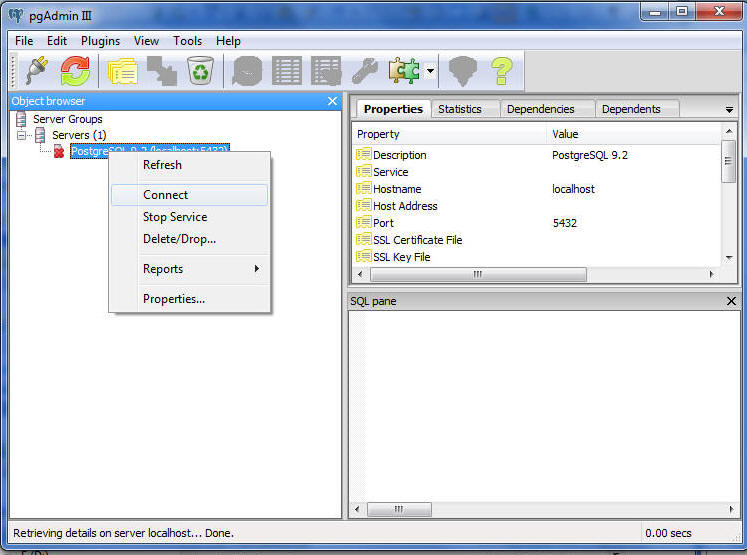The image size is (747, 555).
Task: Click the wrench Maintenance toolbar icon
Action: click(366, 70)
